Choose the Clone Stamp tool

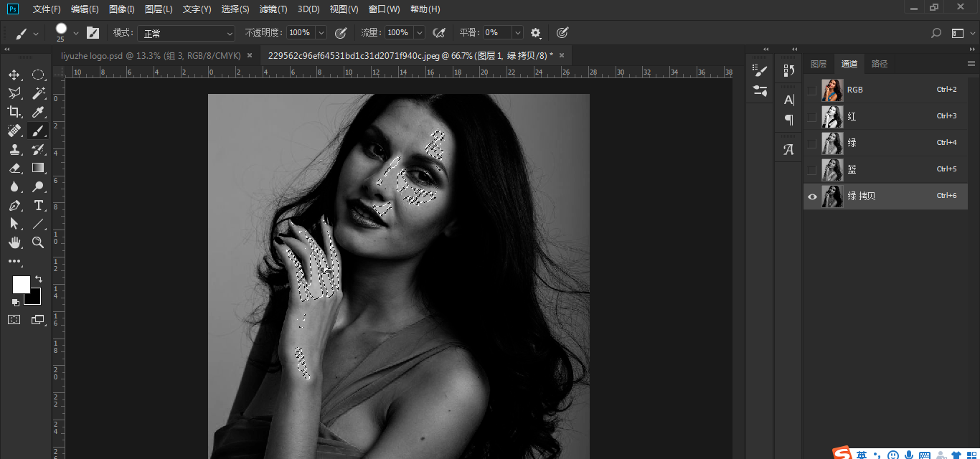(14, 149)
